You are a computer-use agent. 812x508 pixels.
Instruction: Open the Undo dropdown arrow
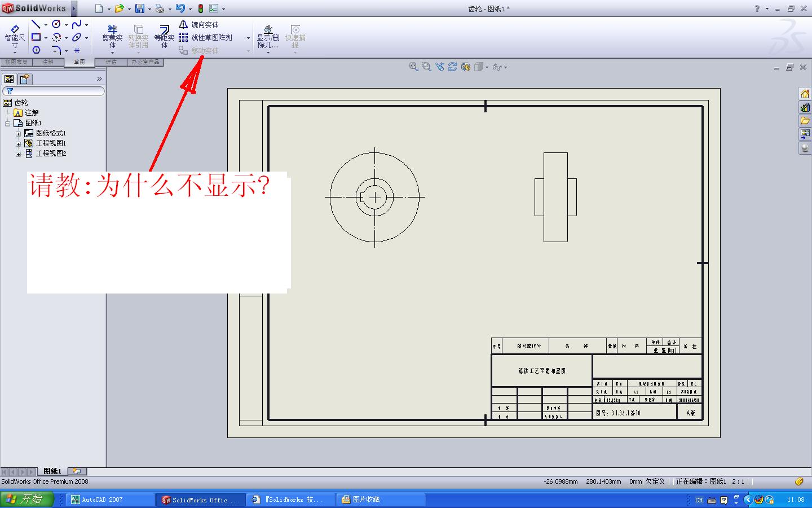[190, 9]
